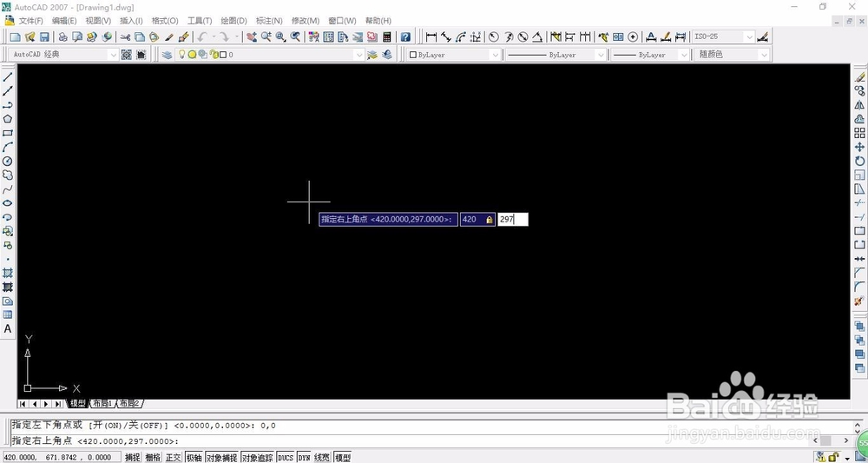Click the Match Properties brush icon
Screen dimensions: 868x463
point(184,37)
